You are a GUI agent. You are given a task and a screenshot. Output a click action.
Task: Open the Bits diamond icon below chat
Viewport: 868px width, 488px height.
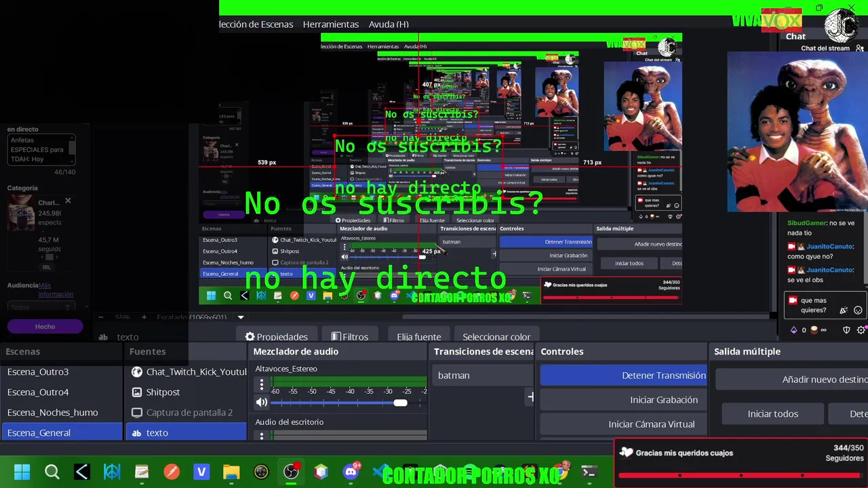tap(794, 330)
